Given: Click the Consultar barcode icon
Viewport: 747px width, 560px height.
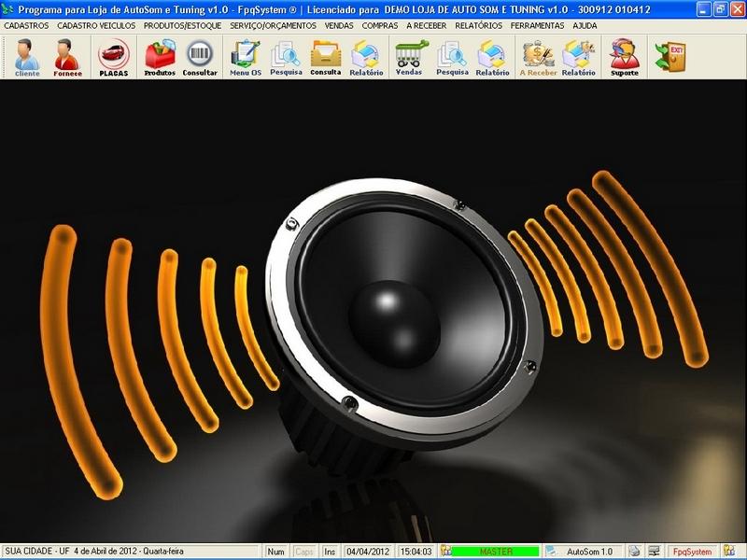Looking at the screenshot, I should [x=200, y=57].
